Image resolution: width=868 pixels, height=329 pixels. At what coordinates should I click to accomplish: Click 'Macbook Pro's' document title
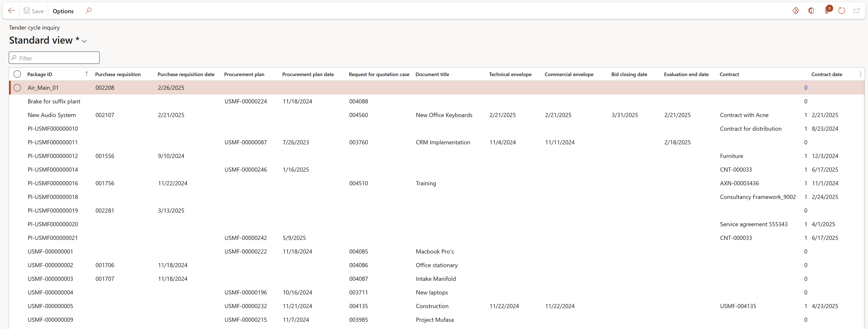(435, 251)
